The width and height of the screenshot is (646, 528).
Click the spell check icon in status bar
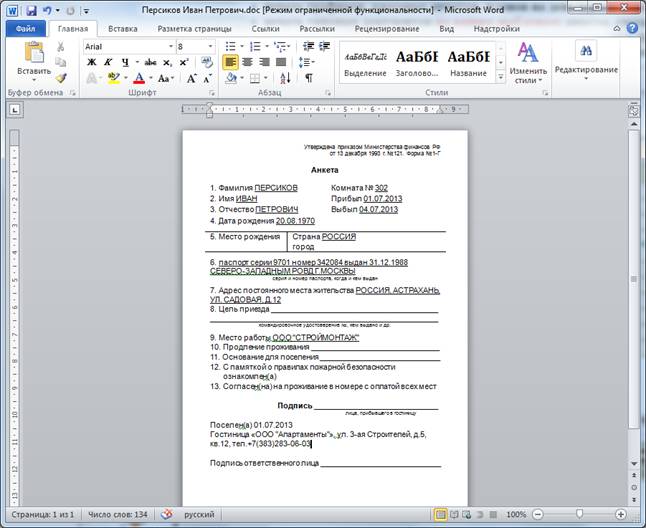click(x=168, y=514)
